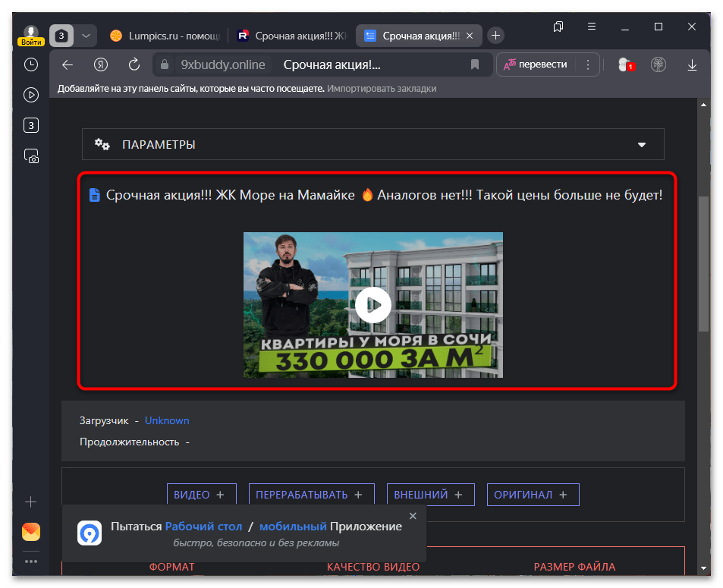Viewport: 723px width, 588px height.
Task: Open sidebar tabs list icon with 3
Action: (x=31, y=125)
